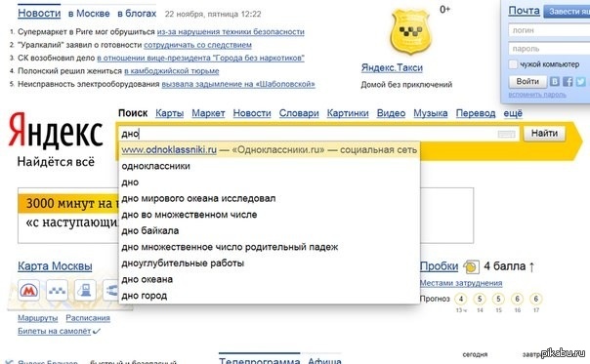
Task: Open the Местами затруднения link
Action: [461, 283]
